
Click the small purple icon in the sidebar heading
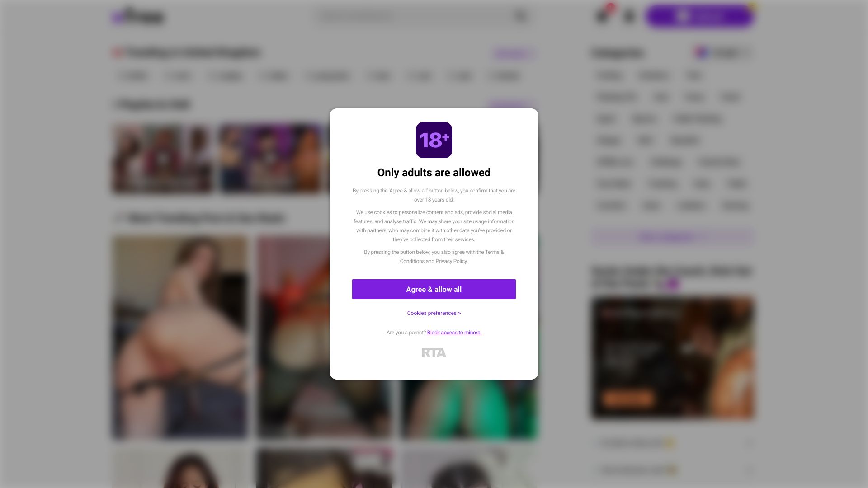(x=672, y=284)
